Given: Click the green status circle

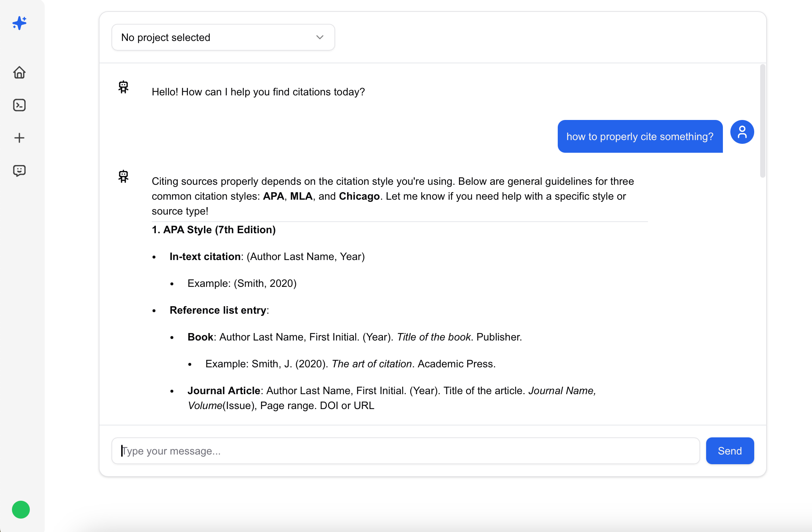Looking at the screenshot, I should point(21,510).
